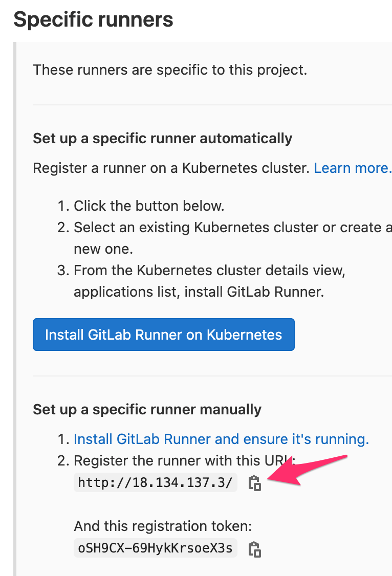Click the Register a runner on a Kubernetes cluster text

coord(171,168)
